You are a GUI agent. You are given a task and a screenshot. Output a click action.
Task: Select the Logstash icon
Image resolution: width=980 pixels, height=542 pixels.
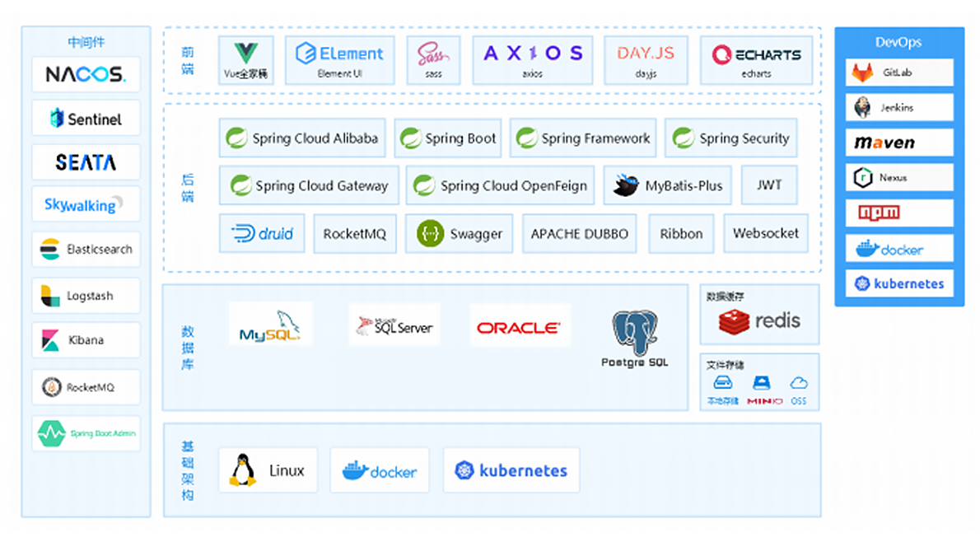coord(50,296)
